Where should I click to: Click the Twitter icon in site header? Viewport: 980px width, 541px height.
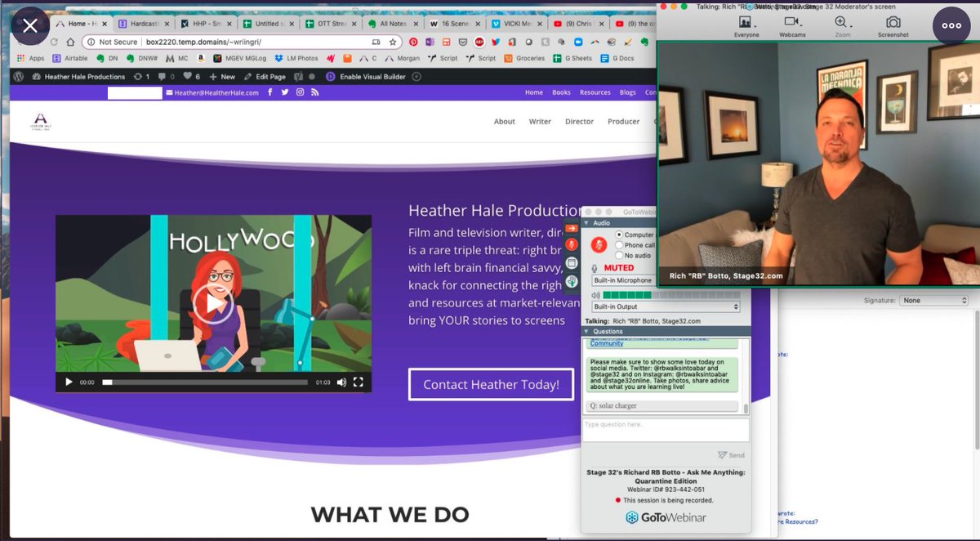point(285,92)
